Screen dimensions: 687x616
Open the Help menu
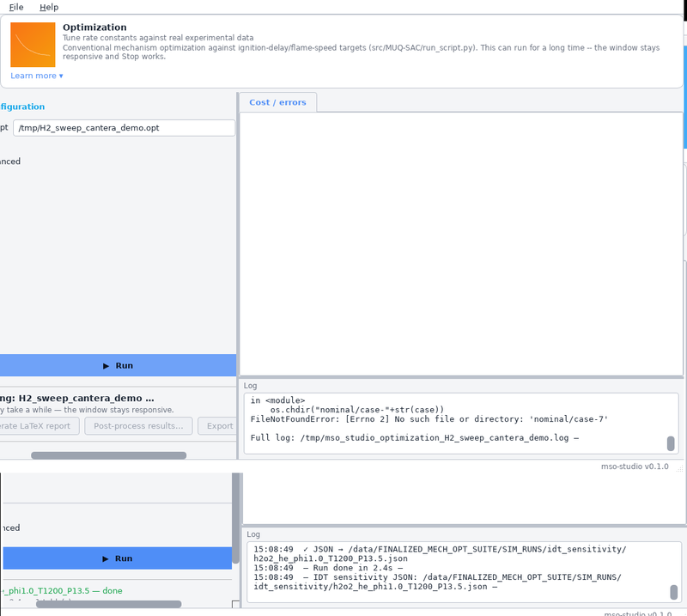49,7
